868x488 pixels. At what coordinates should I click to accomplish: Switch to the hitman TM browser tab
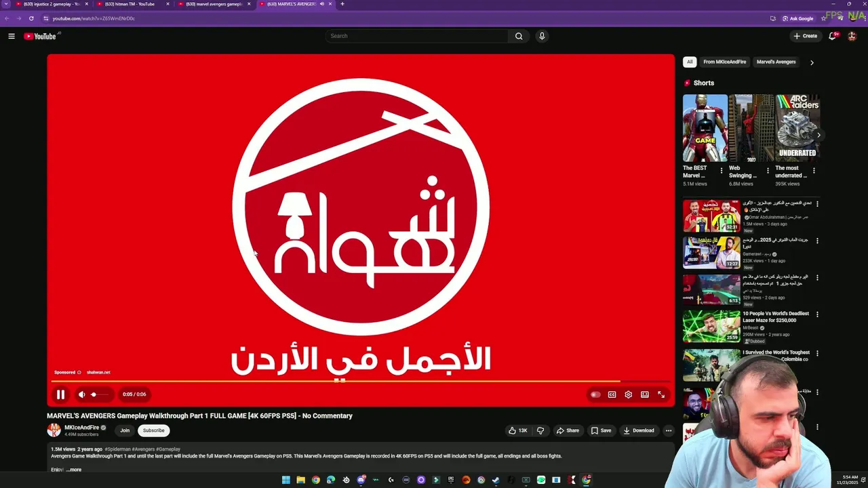click(132, 4)
